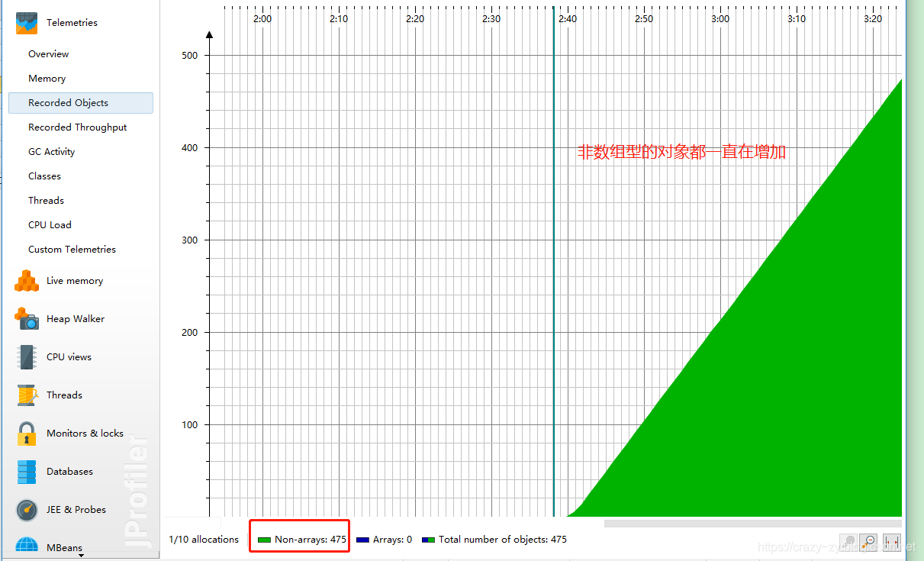
Task: Click the blue Arrays legend swatch
Action: 362,540
